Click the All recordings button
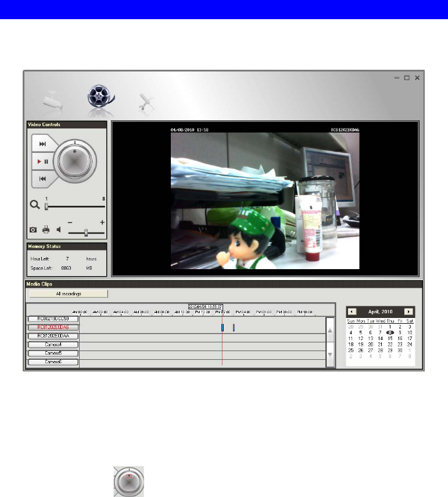This screenshot has width=448, height=497. pos(69,294)
